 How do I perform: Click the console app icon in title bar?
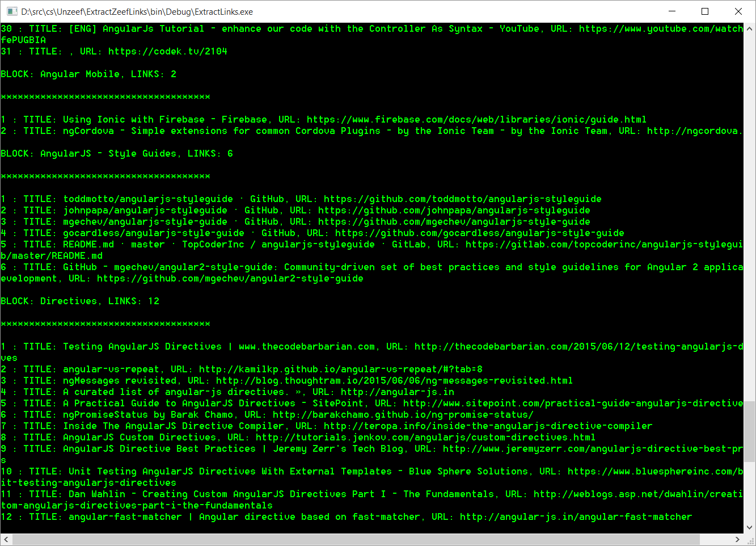[x=12, y=11]
